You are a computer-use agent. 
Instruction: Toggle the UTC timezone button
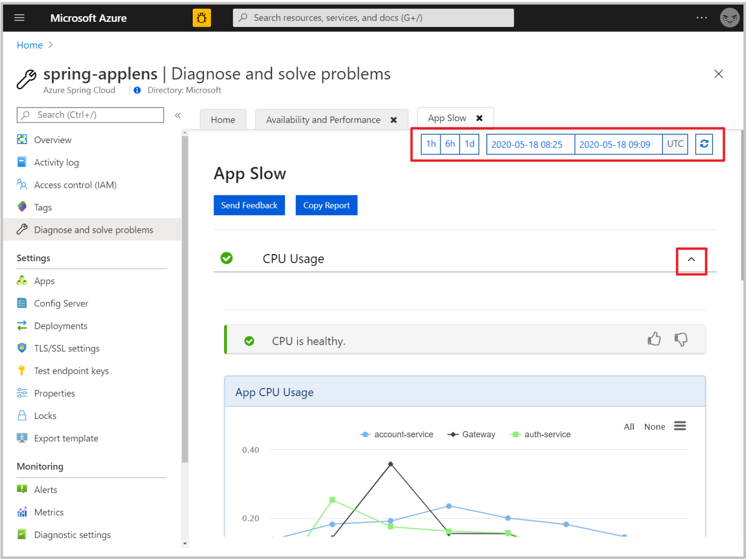(x=675, y=144)
